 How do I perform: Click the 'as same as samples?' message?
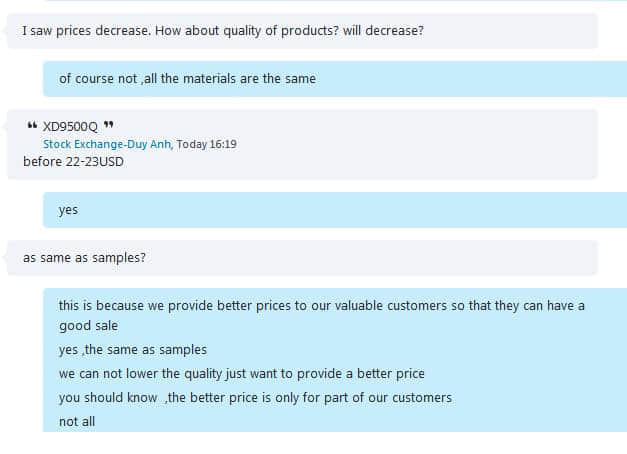85,257
